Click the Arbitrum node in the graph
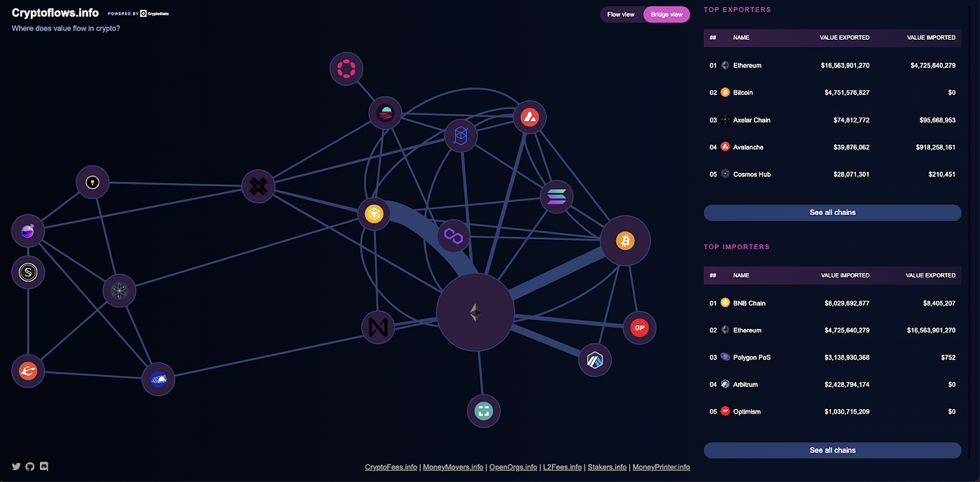 [595, 360]
